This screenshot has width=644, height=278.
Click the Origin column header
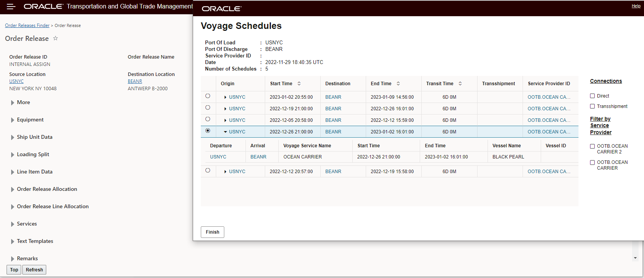[227, 84]
